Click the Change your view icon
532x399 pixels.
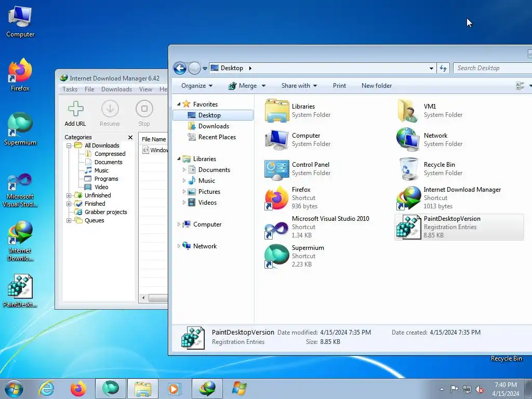[520, 86]
